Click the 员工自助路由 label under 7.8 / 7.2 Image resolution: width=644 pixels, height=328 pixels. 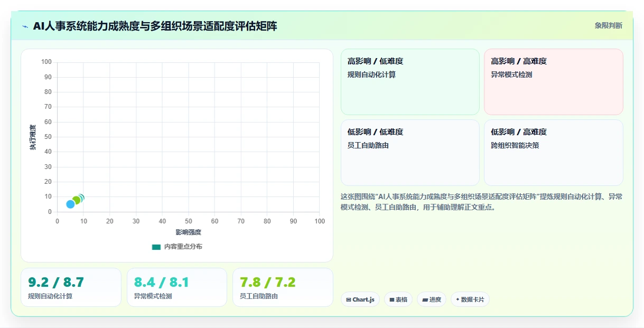click(259, 296)
